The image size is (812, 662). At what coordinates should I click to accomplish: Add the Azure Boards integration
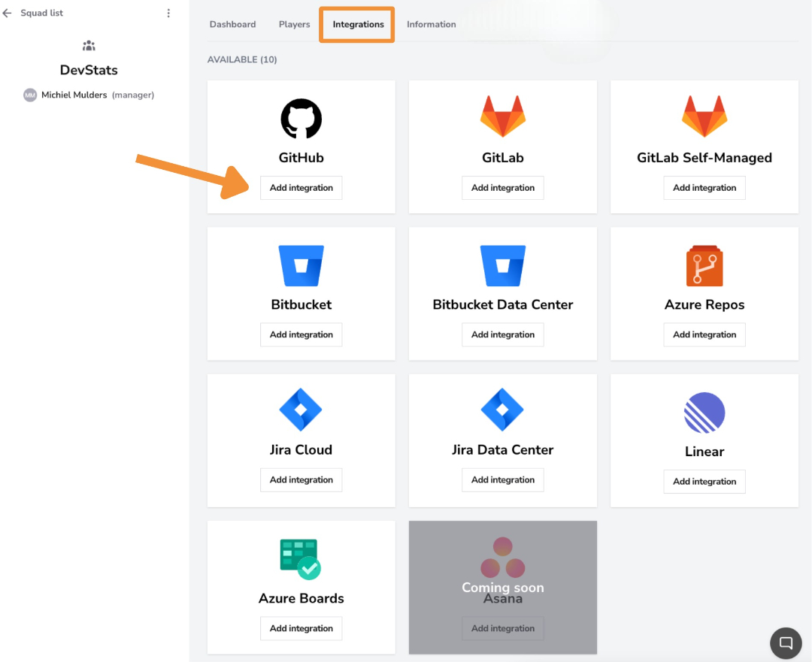click(301, 628)
